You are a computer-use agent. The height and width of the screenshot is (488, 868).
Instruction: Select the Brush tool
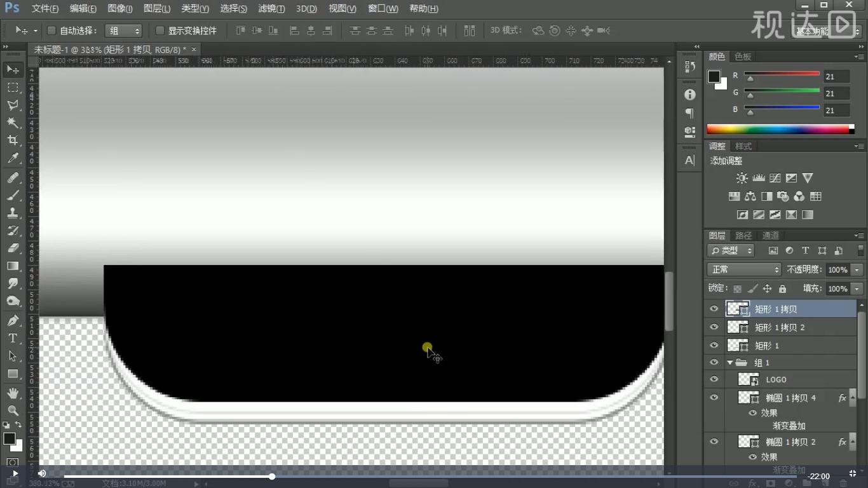[x=13, y=196]
